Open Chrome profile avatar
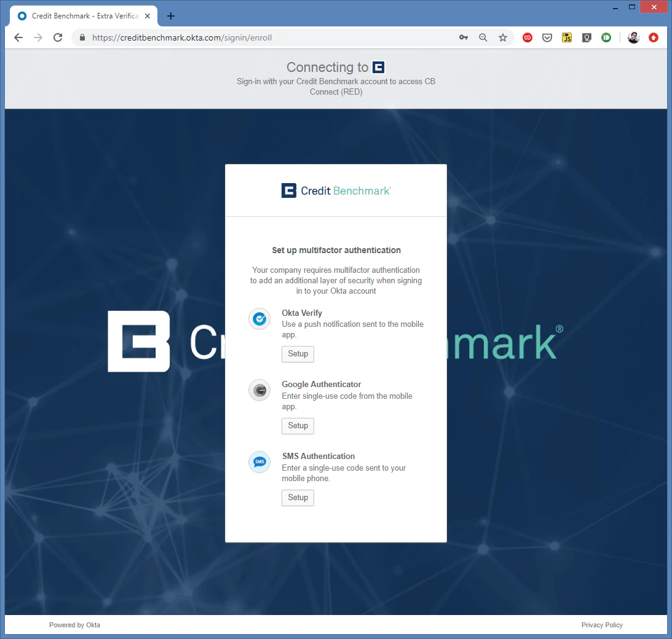The image size is (672, 639). (633, 37)
